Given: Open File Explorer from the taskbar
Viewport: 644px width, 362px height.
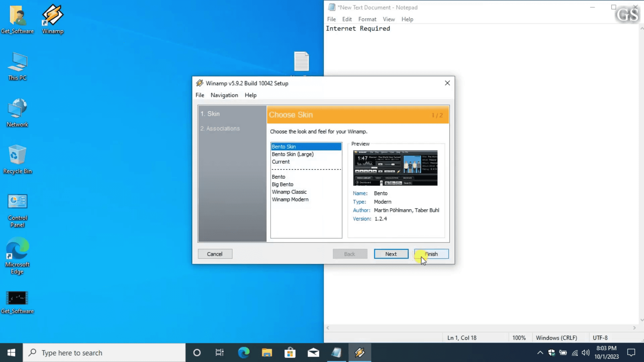Looking at the screenshot, I should click(x=267, y=353).
